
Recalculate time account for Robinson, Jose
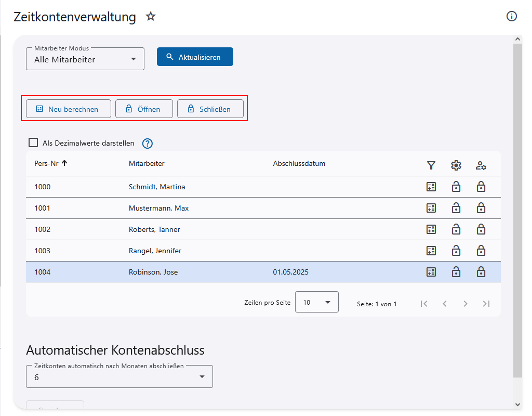click(431, 272)
